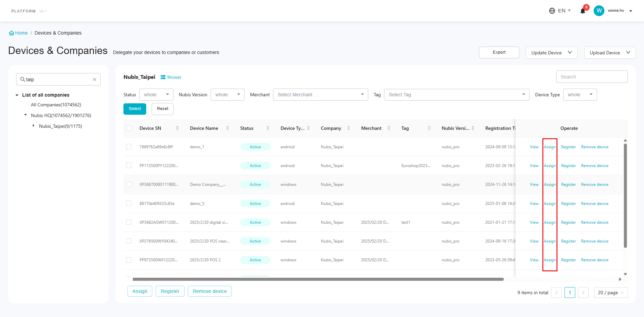Sort by Device Name column arrows

click(x=227, y=128)
